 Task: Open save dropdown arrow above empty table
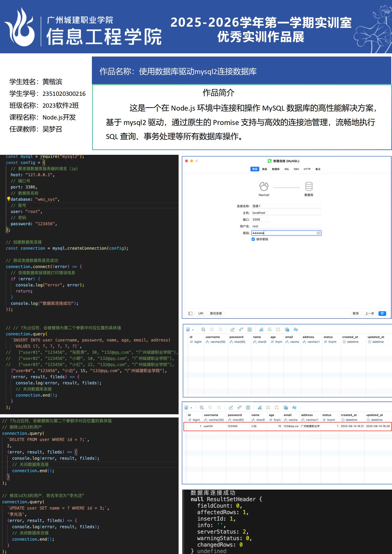(193, 330)
